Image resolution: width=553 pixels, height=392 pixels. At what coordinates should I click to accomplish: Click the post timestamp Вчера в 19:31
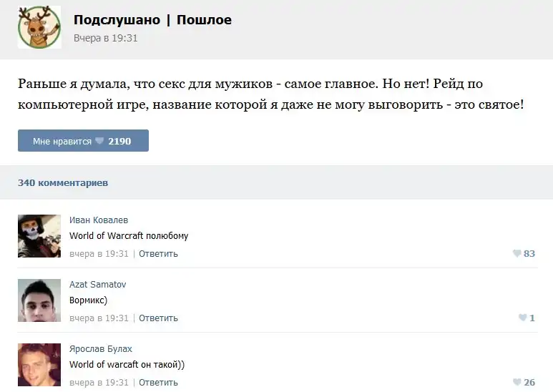tap(105, 38)
